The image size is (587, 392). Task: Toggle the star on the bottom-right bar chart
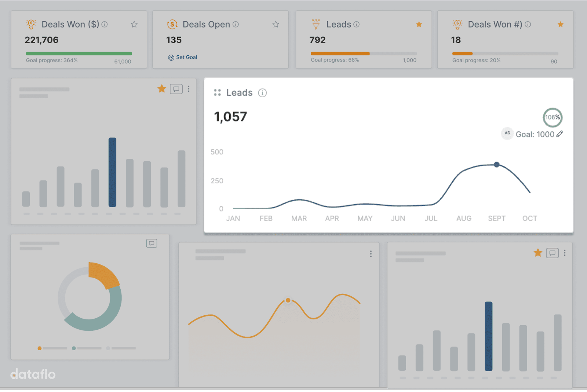tap(538, 253)
